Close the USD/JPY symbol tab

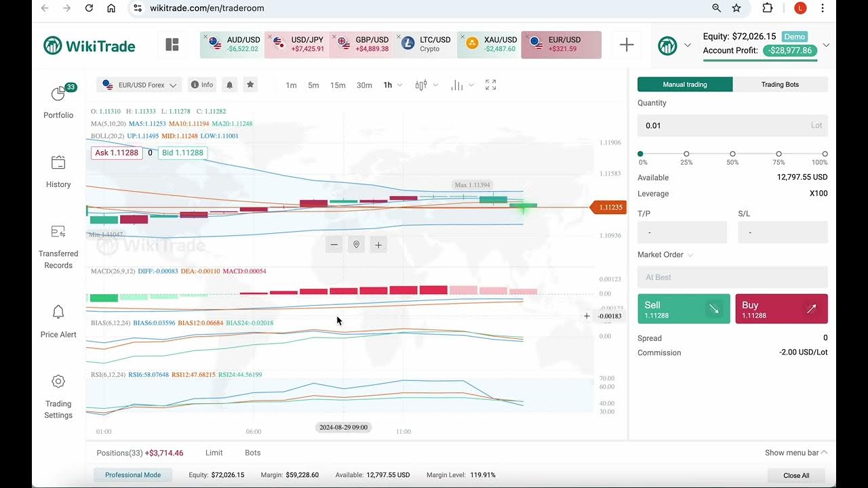click(270, 37)
